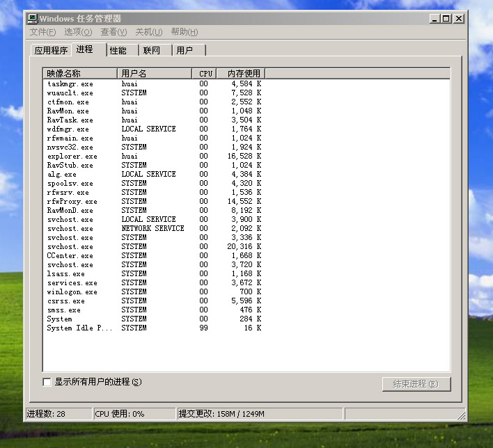Click the 16,528 K memory value
Viewport: 493px width, 448px height.
[244, 156]
